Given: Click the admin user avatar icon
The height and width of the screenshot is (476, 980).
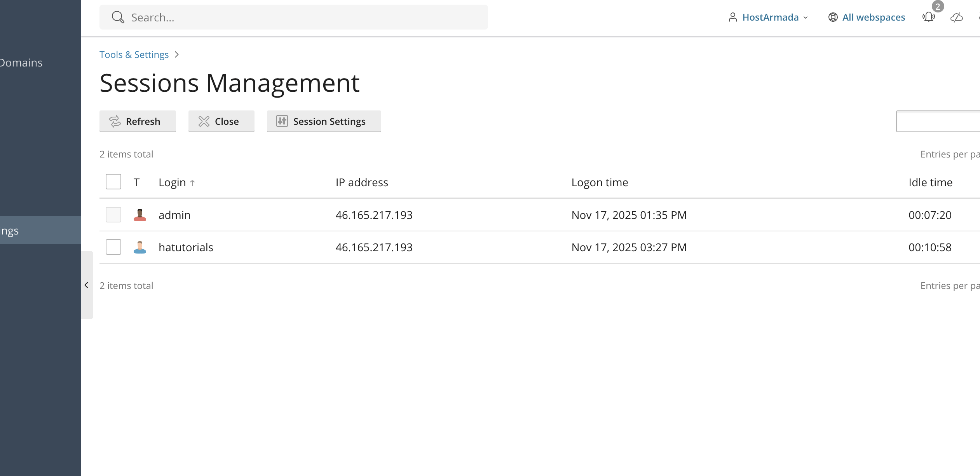Looking at the screenshot, I should pos(140,215).
